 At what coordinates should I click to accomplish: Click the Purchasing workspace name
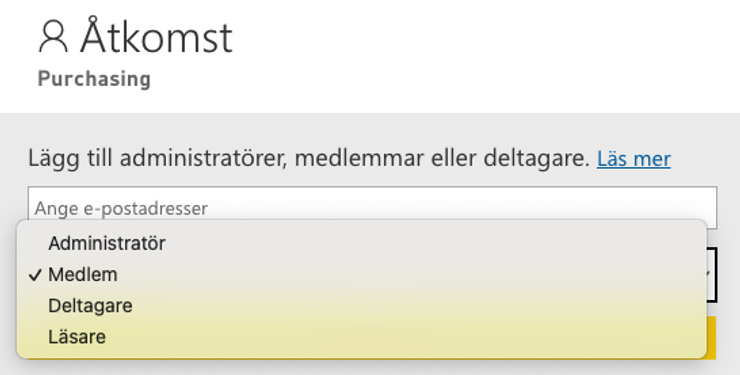94,79
